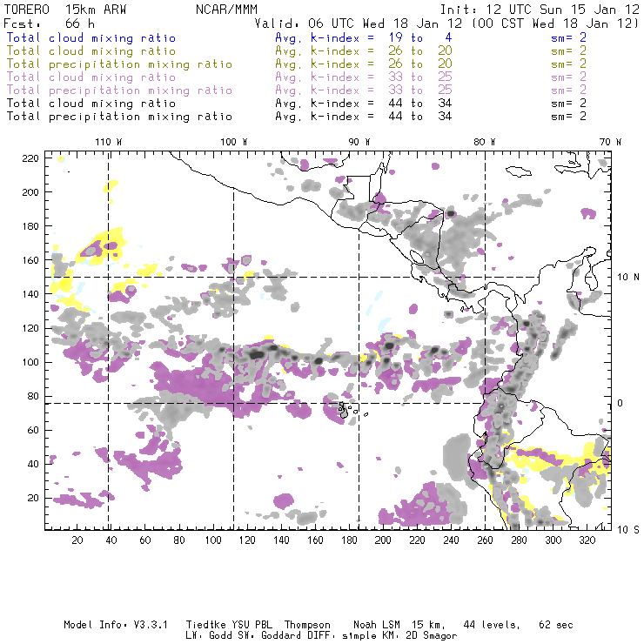Click the 'Model Info: V3.3.1' footer text
The width and height of the screenshot is (644, 644).
116,625
